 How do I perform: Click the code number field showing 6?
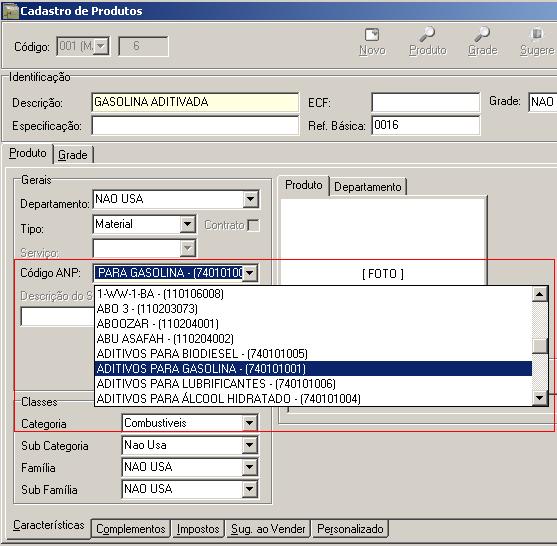point(143,46)
